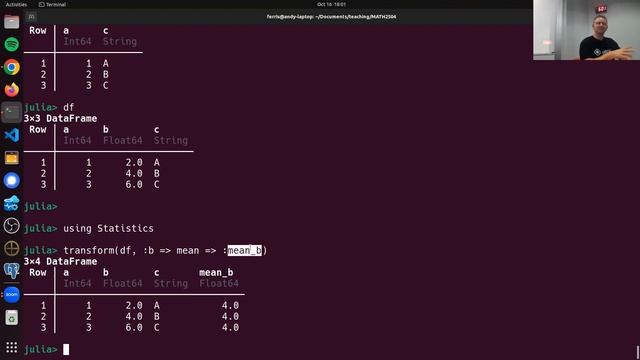Click the highlighted mean_b text in command
Image resolution: width=640 pixels, height=360 pixels.
[244, 250]
